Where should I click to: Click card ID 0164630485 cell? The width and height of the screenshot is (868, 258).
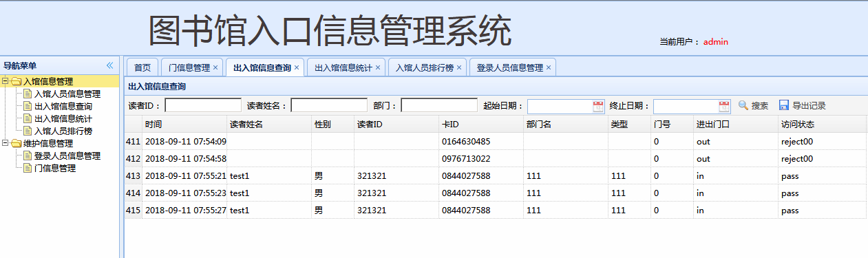pos(481,141)
